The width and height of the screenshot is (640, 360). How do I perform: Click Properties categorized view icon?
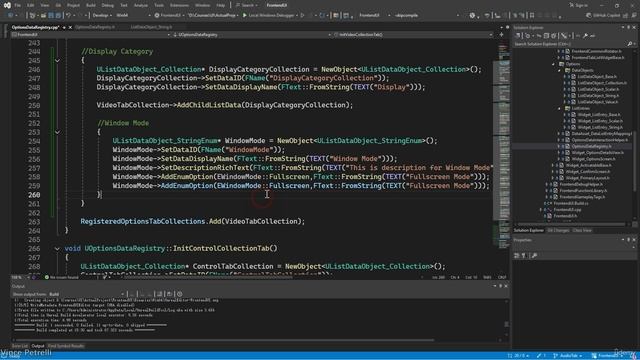[517, 256]
